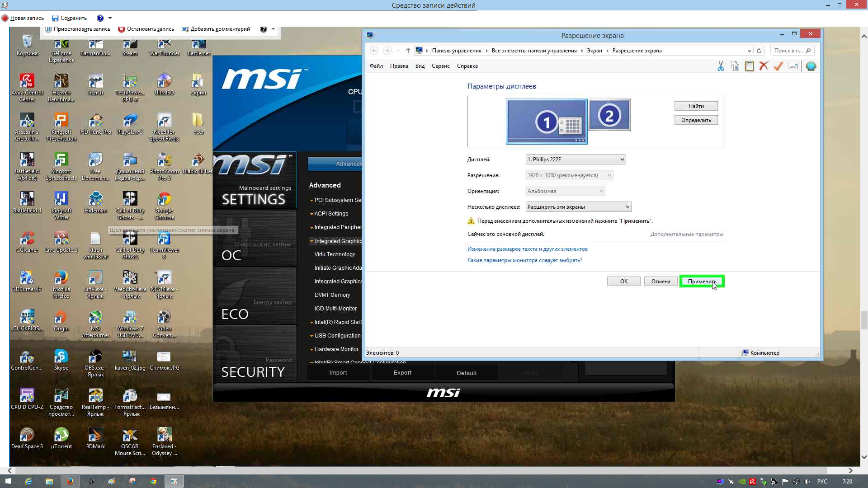Click the Поиск search field
Image resolution: width=868 pixels, height=488 pixels.
788,51
